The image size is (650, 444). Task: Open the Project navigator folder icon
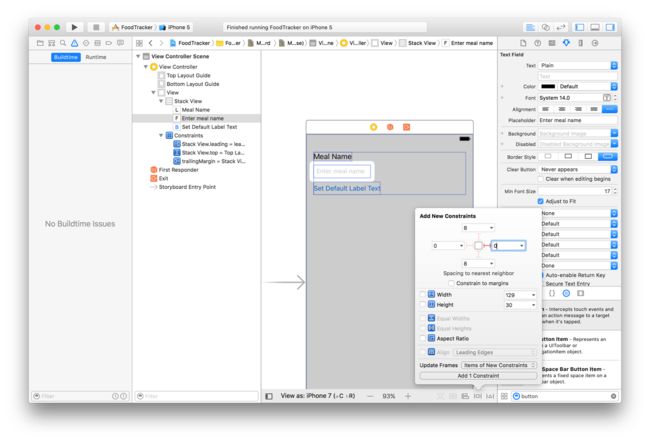tap(40, 43)
